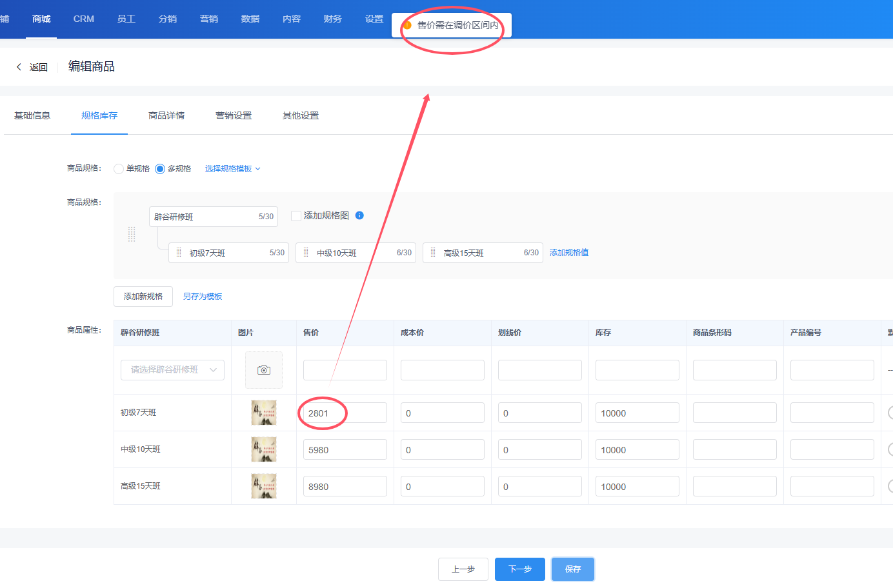Select the 单规格 radio button

[119, 169]
